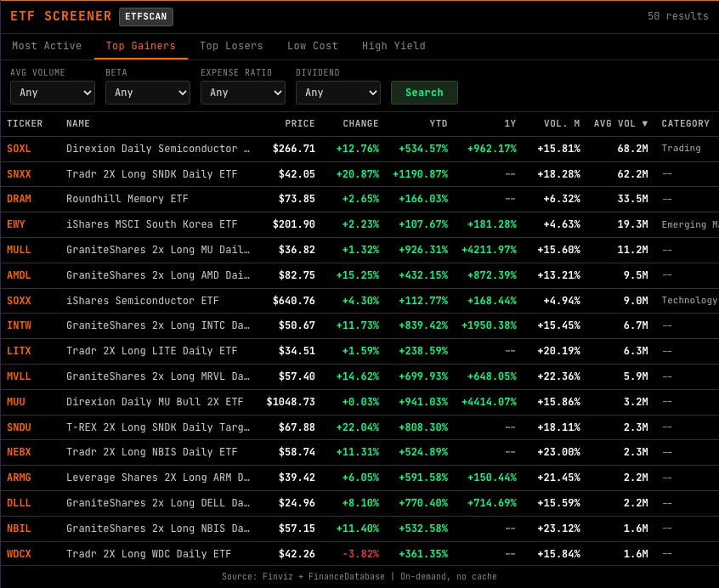719x588 pixels.
Task: Click the 'ETF SCREENER' title
Action: (x=60, y=16)
